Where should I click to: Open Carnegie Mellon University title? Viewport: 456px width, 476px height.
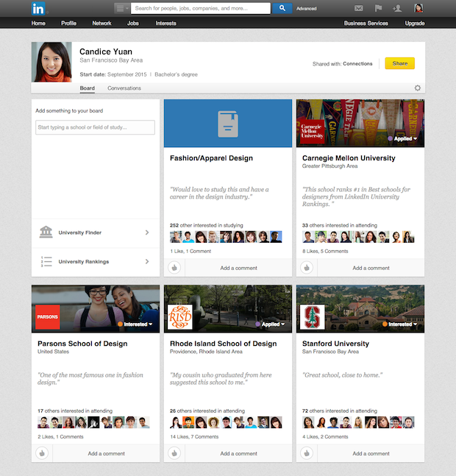[x=349, y=158]
